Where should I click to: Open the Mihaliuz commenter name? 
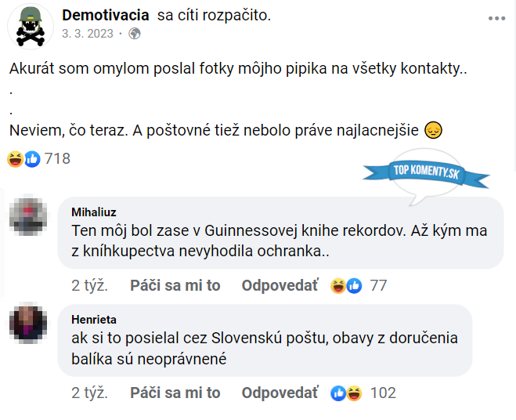tap(94, 211)
